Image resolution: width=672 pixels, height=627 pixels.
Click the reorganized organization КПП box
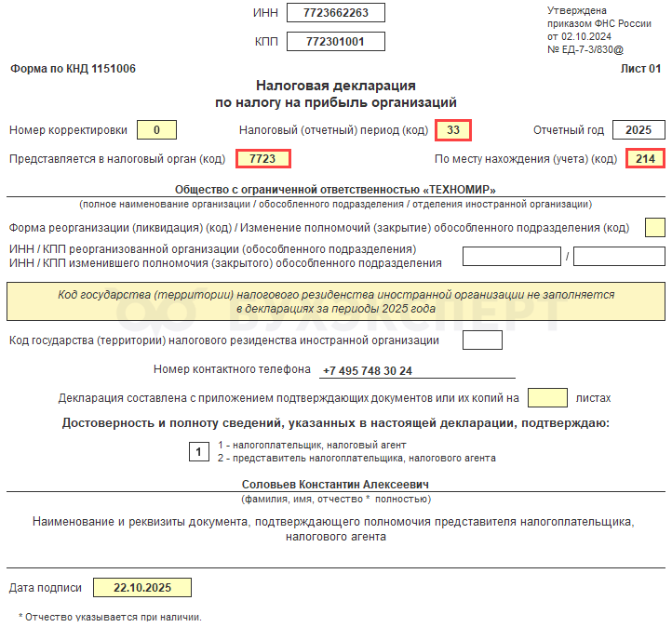click(x=619, y=256)
